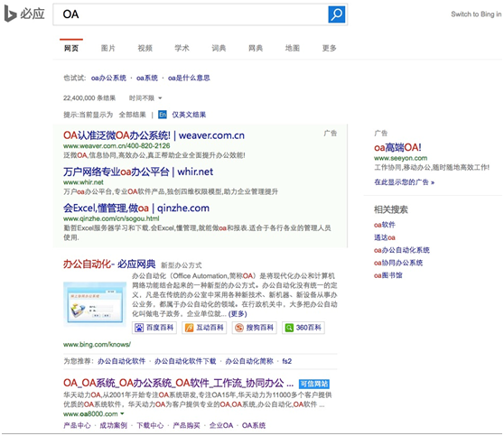Click the 22,400,000 条结果 count text

coord(89,98)
